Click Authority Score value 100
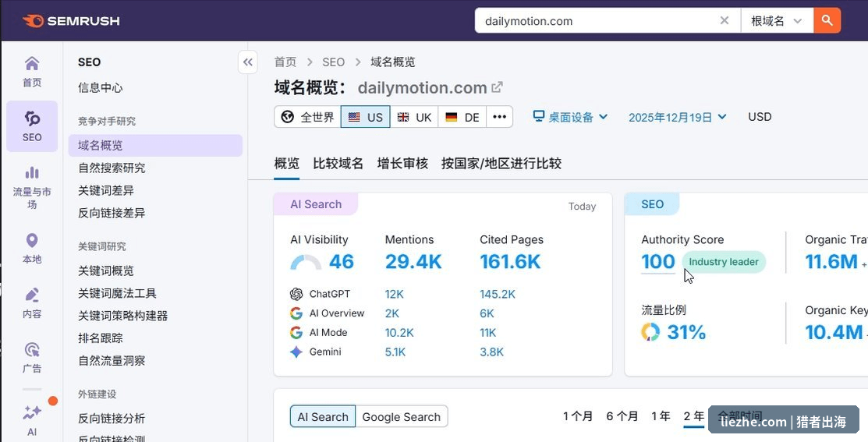Image resolution: width=868 pixels, height=442 pixels. click(x=658, y=262)
